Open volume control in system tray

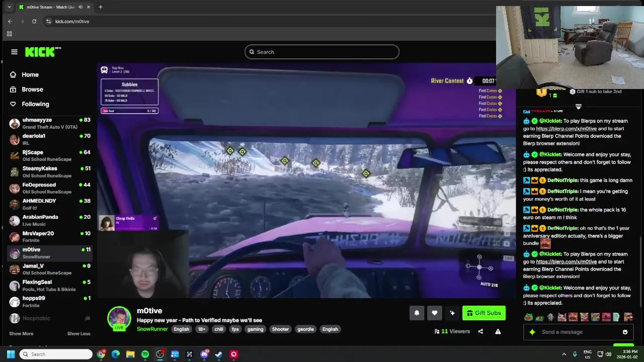(x=608, y=354)
